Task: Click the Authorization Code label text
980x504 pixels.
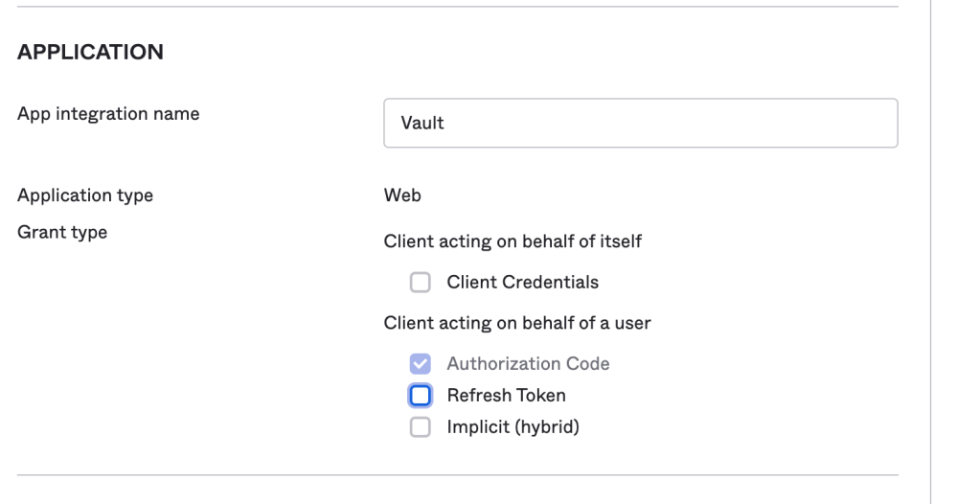Action: tap(528, 364)
